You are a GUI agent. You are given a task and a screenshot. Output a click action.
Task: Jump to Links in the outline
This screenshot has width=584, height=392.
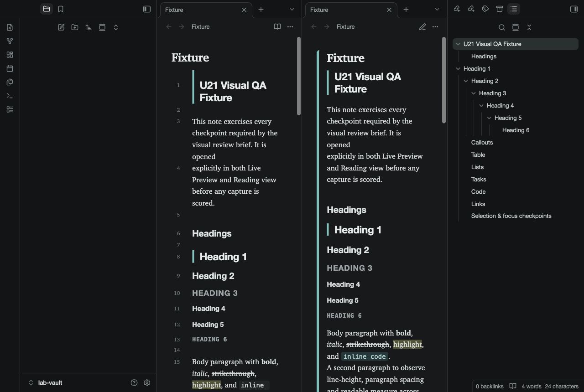[478, 204]
